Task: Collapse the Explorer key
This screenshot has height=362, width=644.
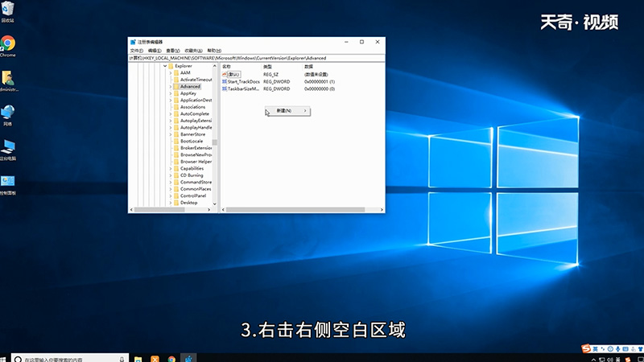Action: pos(165,66)
